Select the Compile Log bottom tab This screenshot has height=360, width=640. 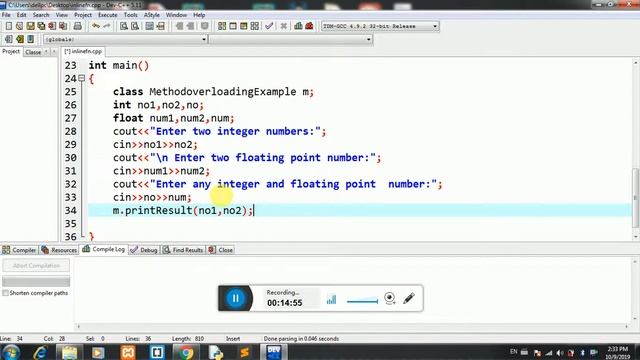pos(104,249)
